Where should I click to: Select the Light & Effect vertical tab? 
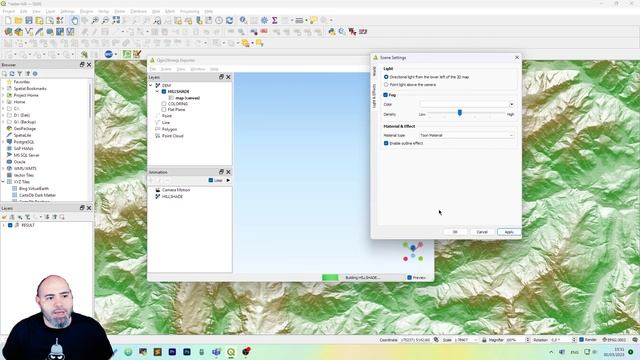[x=374, y=96]
